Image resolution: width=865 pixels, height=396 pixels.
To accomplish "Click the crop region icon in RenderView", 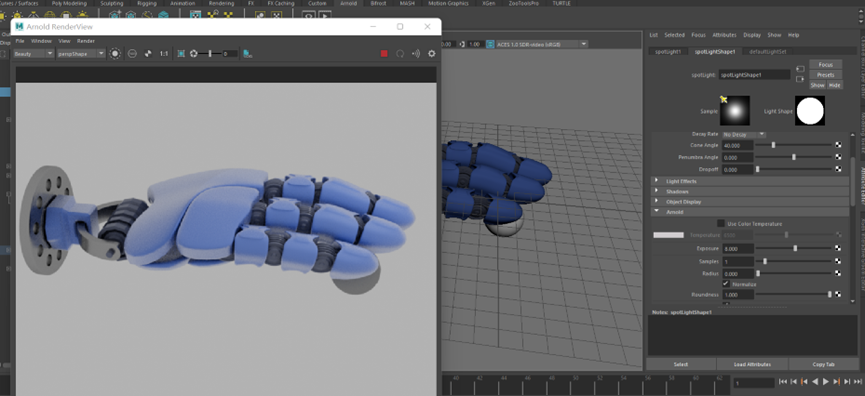I will click(x=181, y=53).
